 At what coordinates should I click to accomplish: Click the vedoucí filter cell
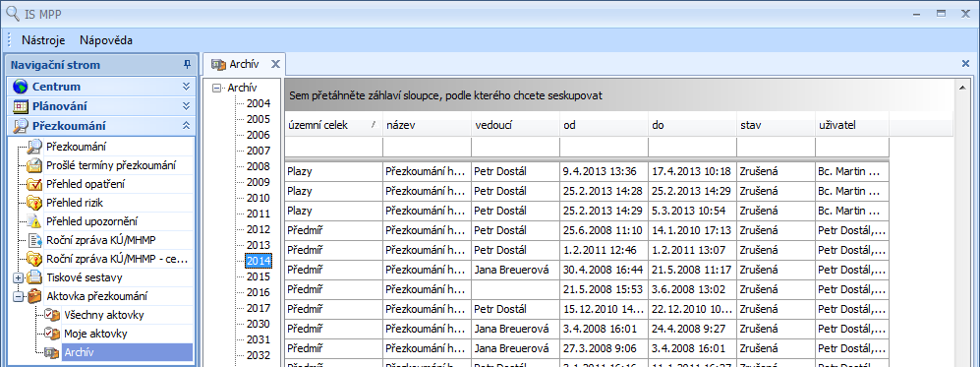pos(516,148)
